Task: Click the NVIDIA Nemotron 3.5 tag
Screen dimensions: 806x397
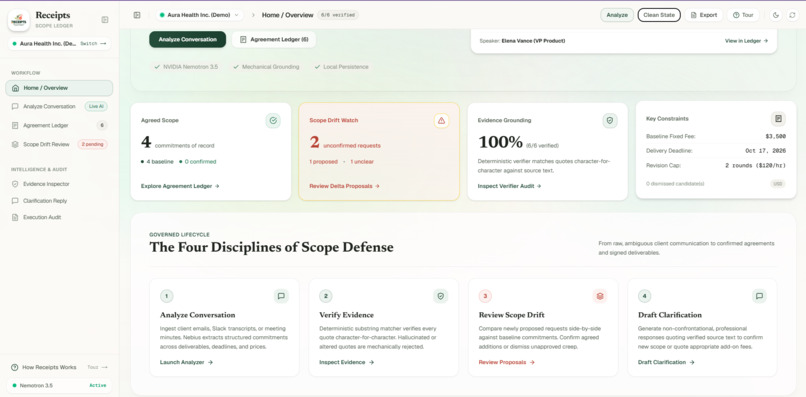Action: [186, 67]
